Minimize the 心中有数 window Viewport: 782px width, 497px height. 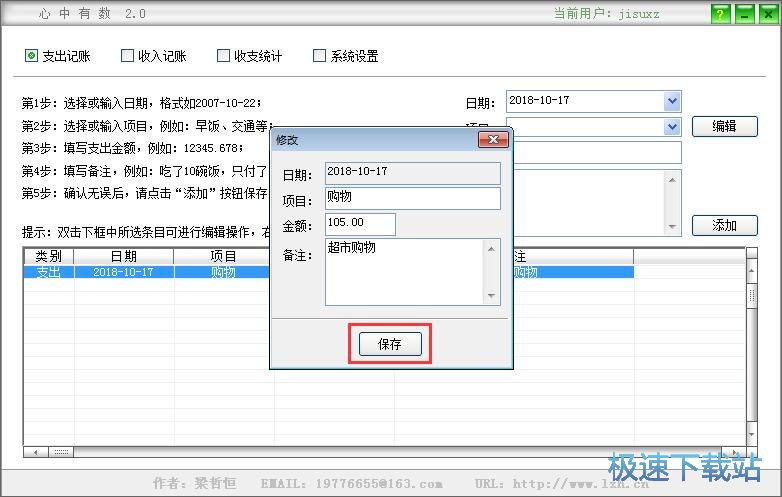click(x=745, y=14)
